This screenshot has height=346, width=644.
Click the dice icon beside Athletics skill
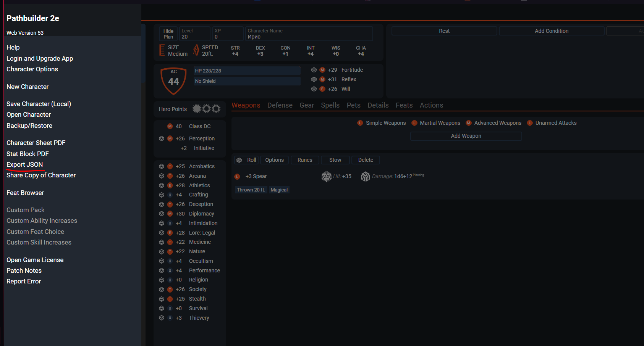161,185
